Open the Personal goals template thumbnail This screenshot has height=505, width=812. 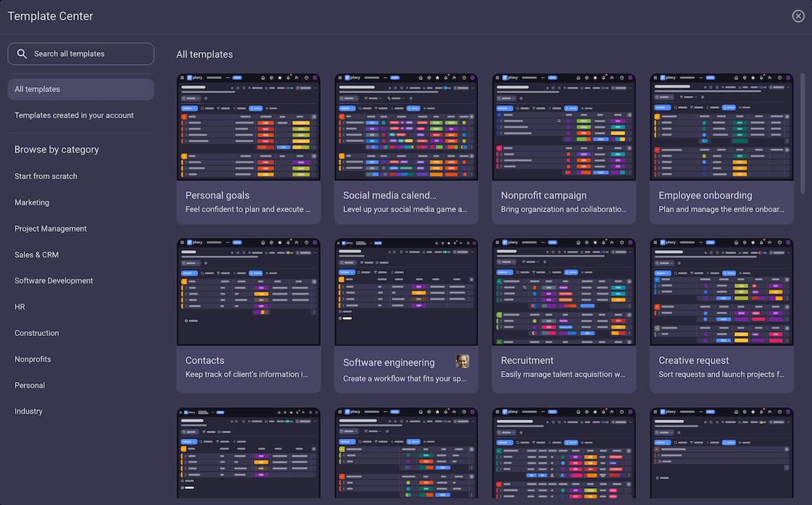(248, 126)
